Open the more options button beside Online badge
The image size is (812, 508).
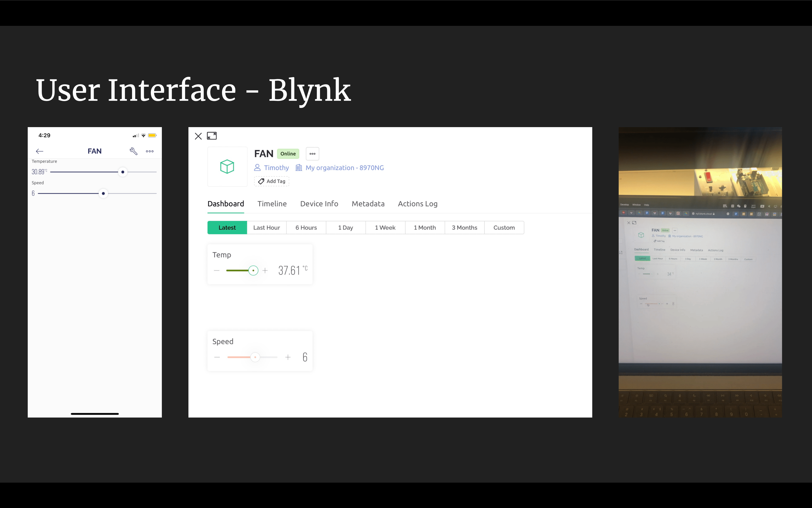[x=312, y=153]
